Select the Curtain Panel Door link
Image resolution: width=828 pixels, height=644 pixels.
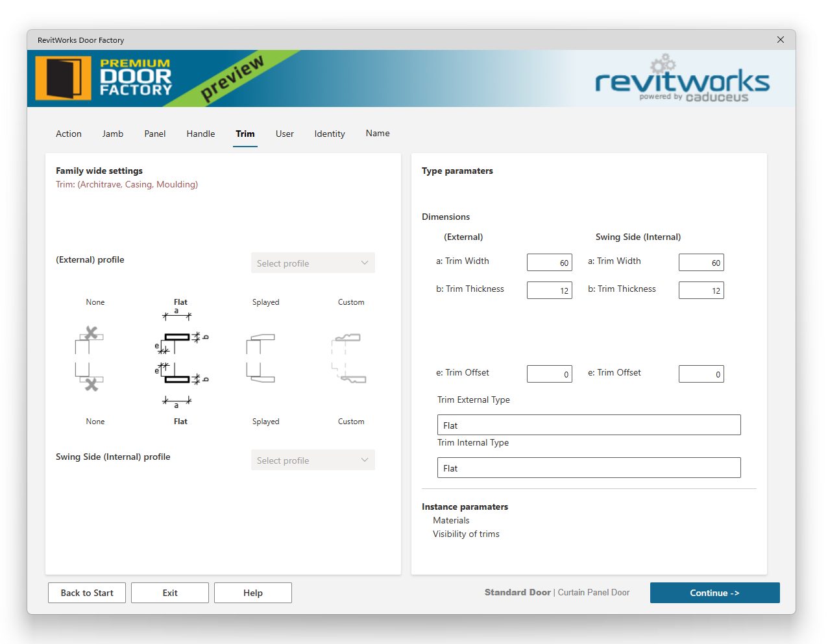coord(594,592)
